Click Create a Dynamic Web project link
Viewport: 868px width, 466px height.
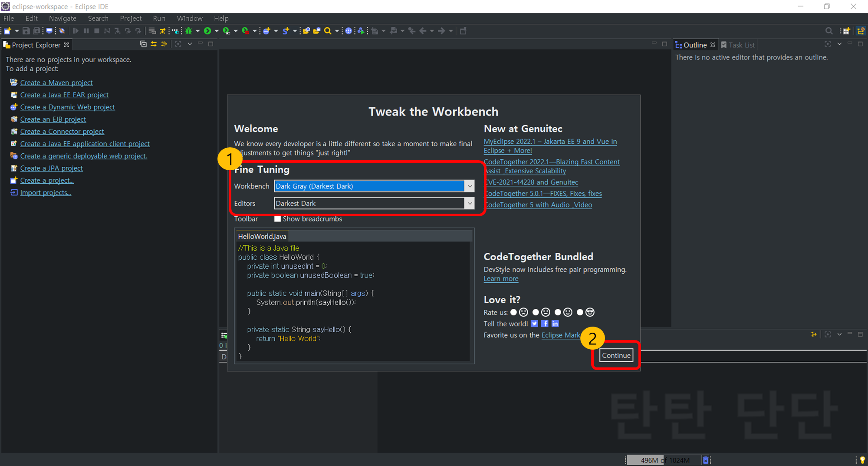tap(67, 107)
